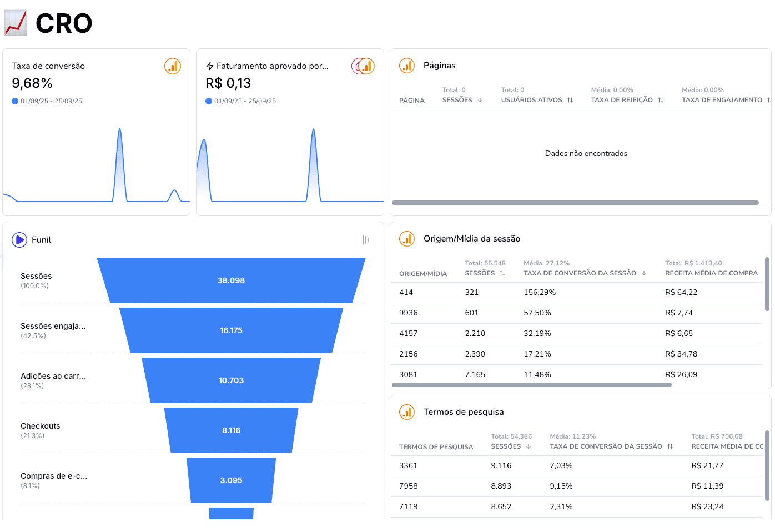
Task: Sort Páginas table by Sessões arrow
Action: (x=480, y=100)
